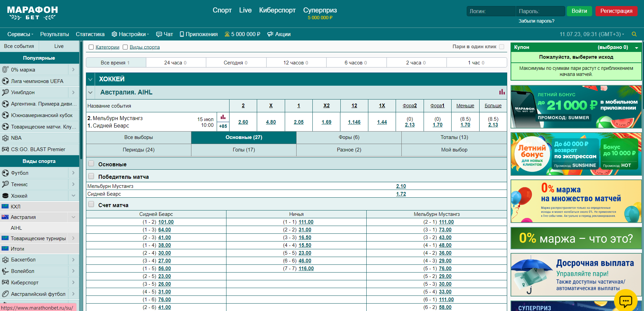
Task: Expand the Футбол sidebar arrow
Action: 73,173
